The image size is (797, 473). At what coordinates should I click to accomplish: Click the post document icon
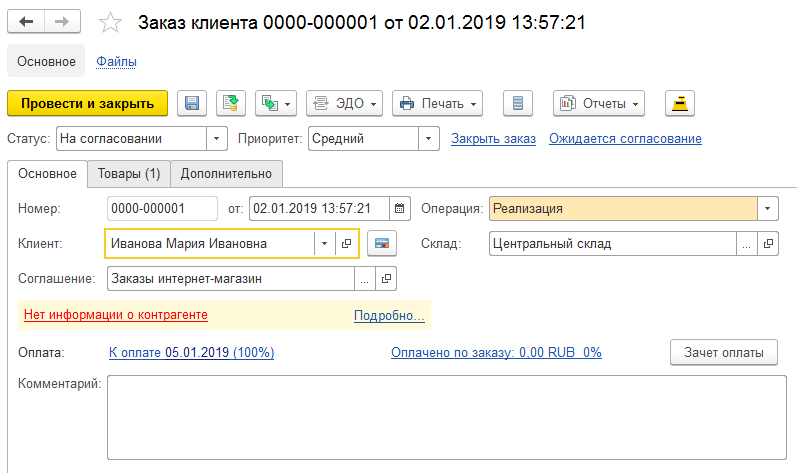[x=231, y=103]
